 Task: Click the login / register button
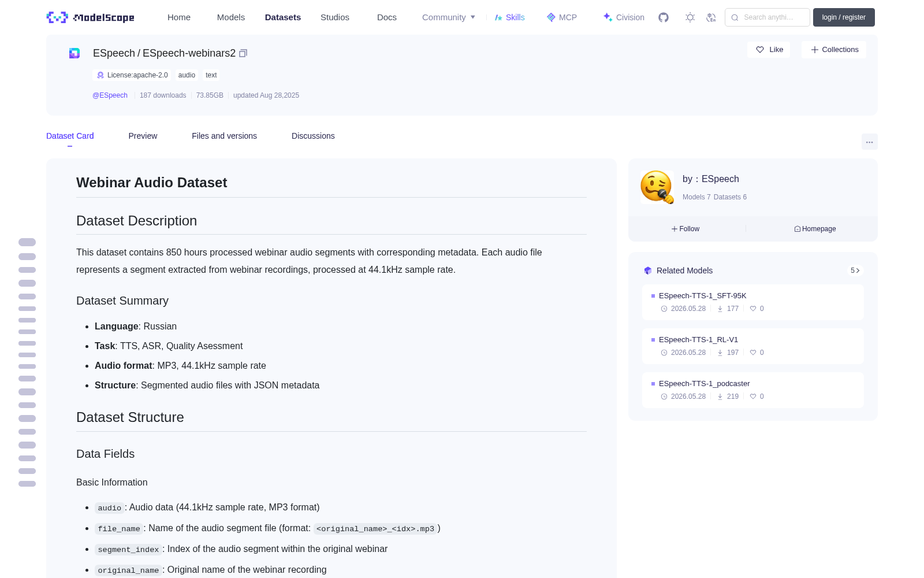[844, 17]
